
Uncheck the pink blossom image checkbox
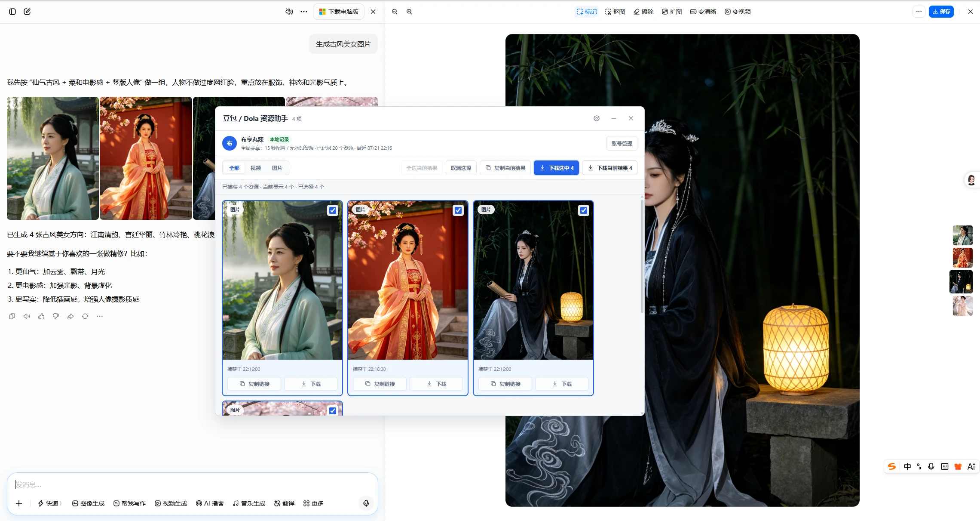coord(333,411)
